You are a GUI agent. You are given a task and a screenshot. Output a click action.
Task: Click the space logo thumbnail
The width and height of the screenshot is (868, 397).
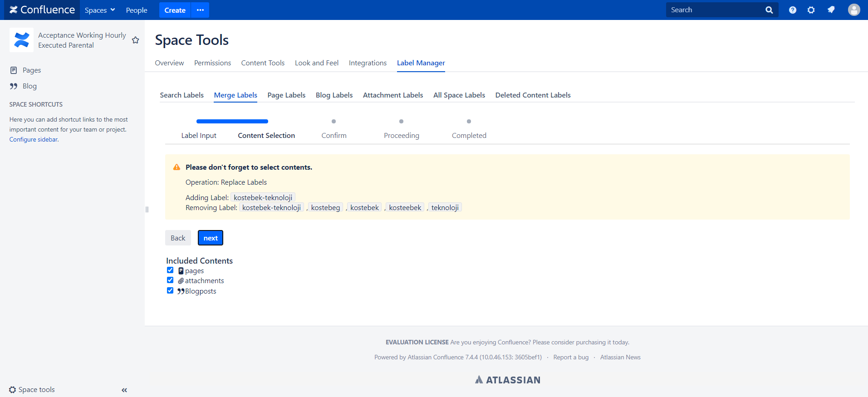(21, 40)
